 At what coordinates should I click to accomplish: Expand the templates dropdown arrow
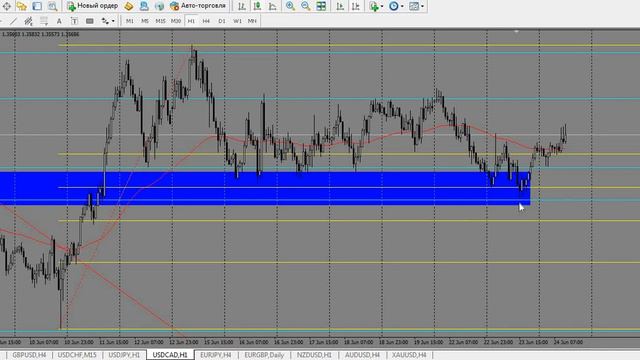[x=422, y=6]
